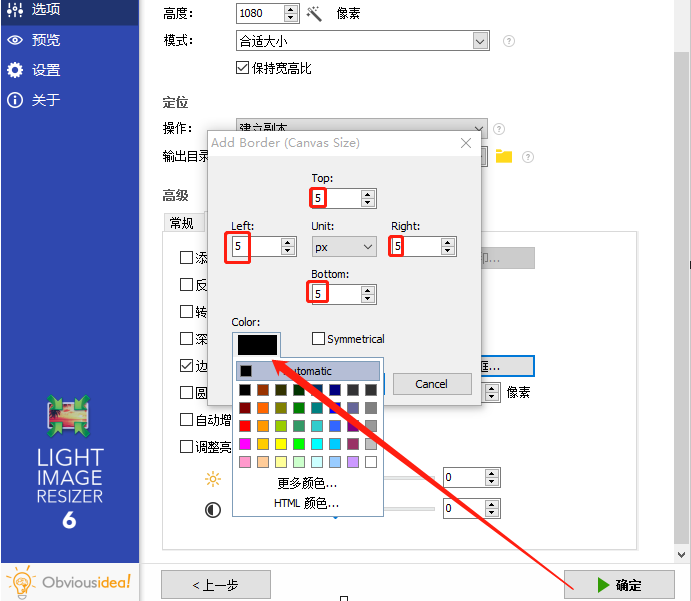Click the info icon beside 关于
This screenshot has width=691, height=601.
click(15, 100)
